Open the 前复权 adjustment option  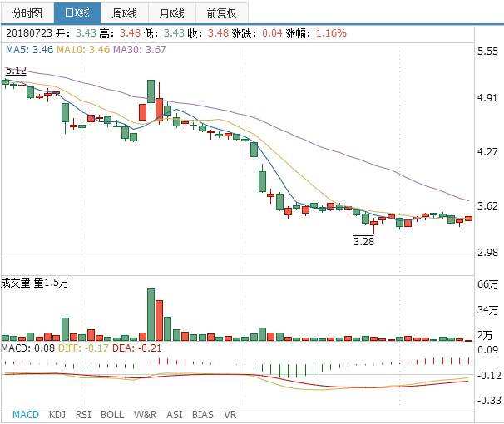221,13
